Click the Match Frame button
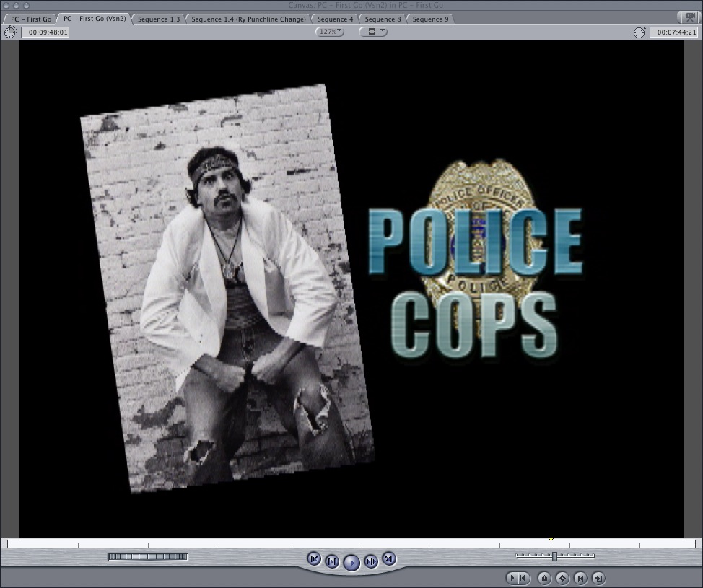The width and height of the screenshot is (703, 588). [598, 578]
